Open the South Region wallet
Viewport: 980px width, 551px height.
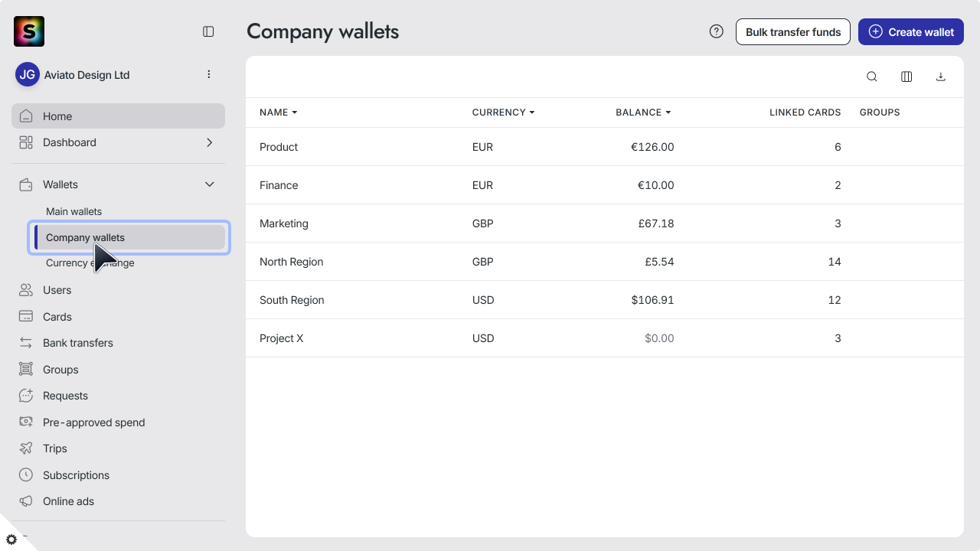coord(605,300)
